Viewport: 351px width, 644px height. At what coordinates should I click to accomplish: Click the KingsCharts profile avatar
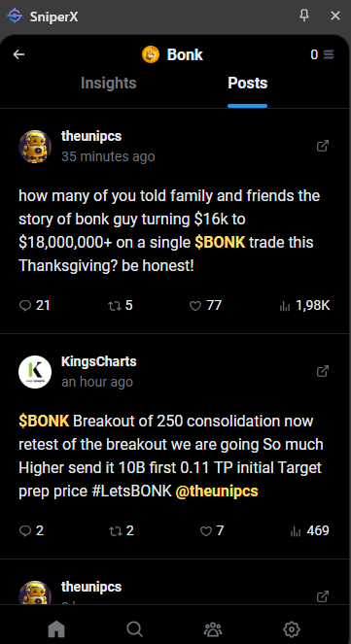(35, 372)
